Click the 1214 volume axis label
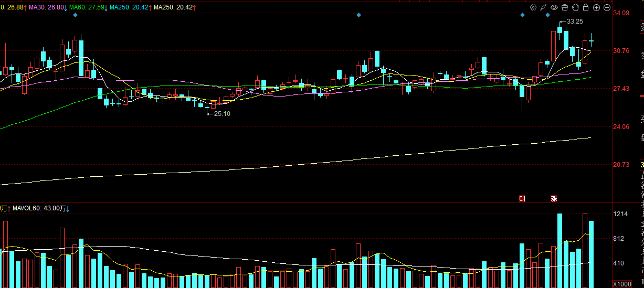Image resolution: width=644 pixels, height=288 pixels. (x=621, y=214)
